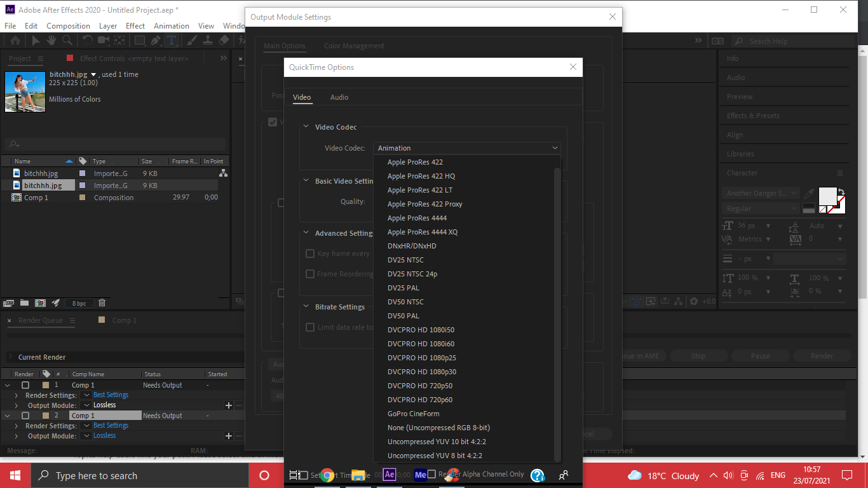Open the Create New Folder icon

click(x=24, y=303)
